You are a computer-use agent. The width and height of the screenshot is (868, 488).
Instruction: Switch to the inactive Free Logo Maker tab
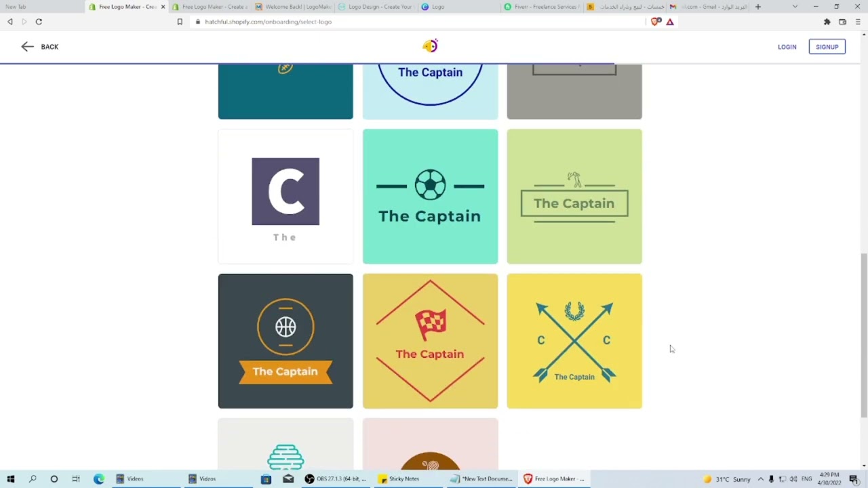click(210, 7)
